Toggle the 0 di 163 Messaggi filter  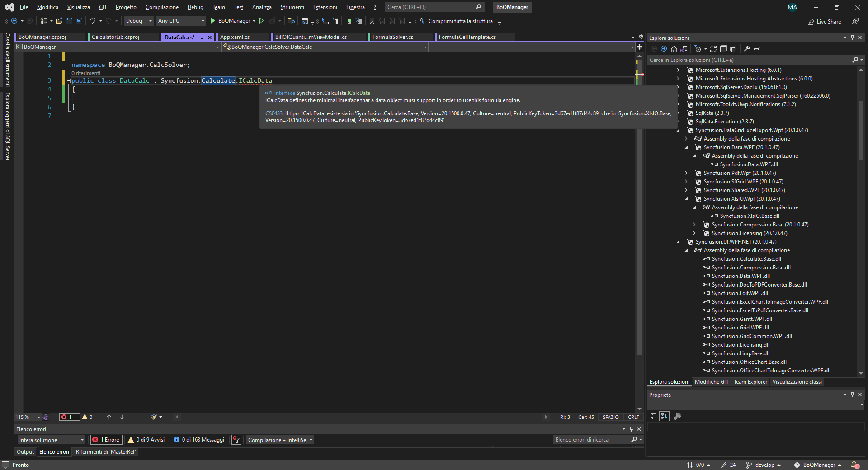[199, 440]
